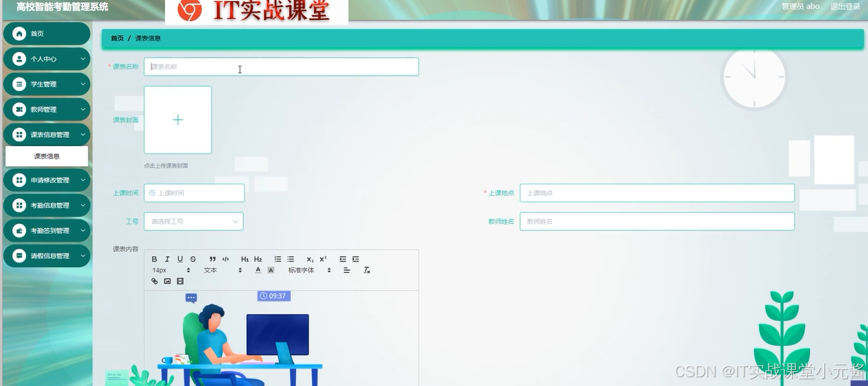This screenshot has height=386, width=868.
Task: Open the 请选择工号 dropdown
Action: pos(194,221)
